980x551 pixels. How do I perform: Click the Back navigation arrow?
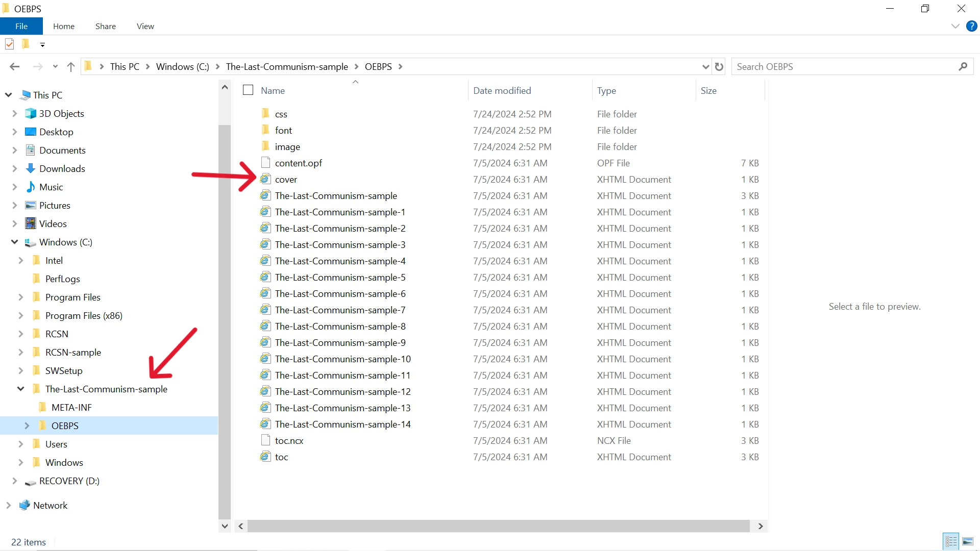(x=15, y=67)
